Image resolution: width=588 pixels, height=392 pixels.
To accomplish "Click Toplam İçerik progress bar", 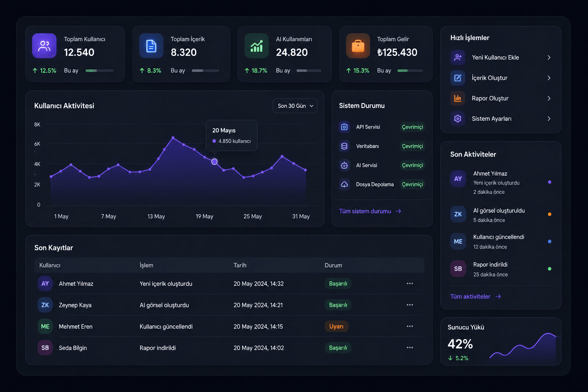I will pyautogui.click(x=206, y=71).
